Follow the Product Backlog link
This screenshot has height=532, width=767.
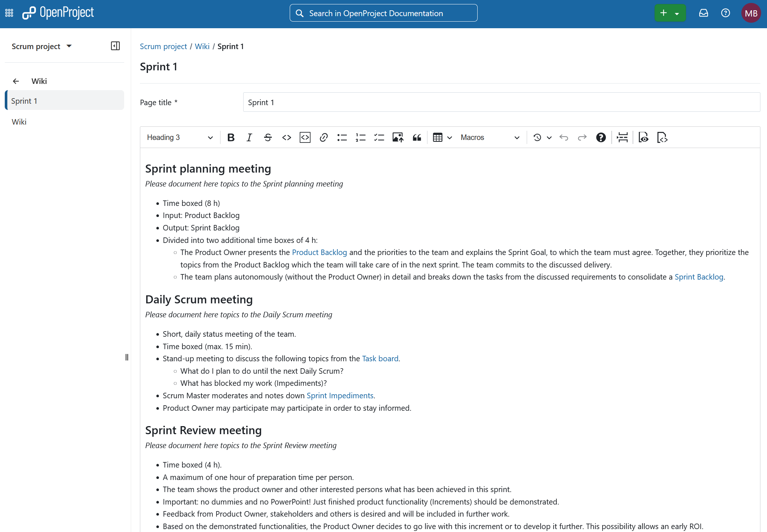coord(319,252)
